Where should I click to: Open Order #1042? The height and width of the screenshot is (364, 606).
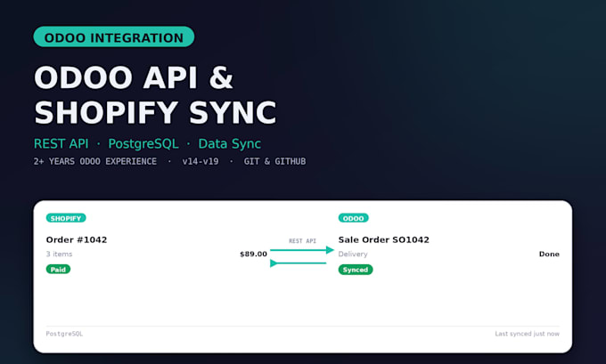click(77, 239)
